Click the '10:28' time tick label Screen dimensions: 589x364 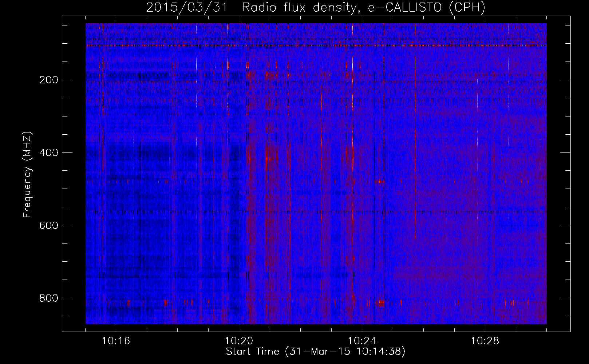pyautogui.click(x=485, y=341)
